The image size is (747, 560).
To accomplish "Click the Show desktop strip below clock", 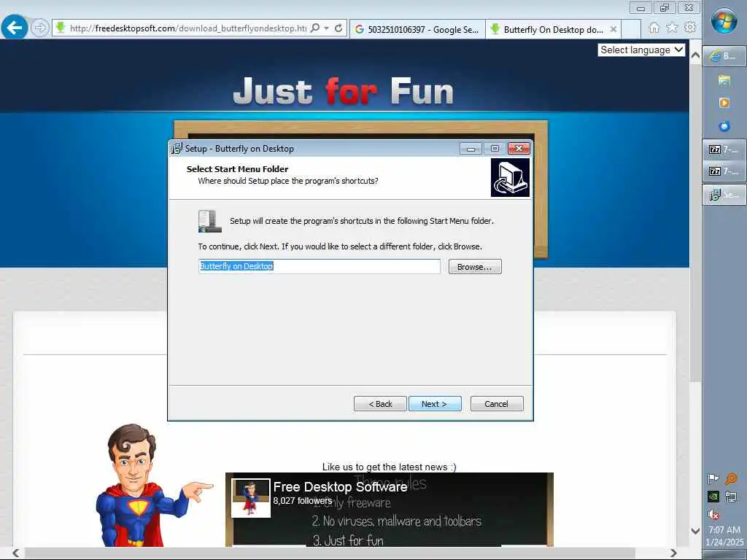I will [x=724, y=555].
